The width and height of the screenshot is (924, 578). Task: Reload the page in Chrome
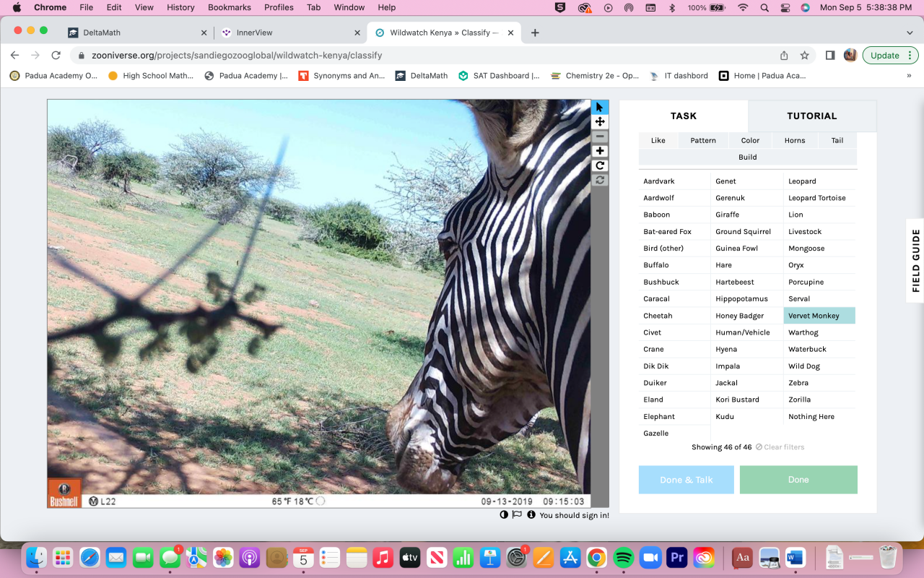tap(56, 56)
